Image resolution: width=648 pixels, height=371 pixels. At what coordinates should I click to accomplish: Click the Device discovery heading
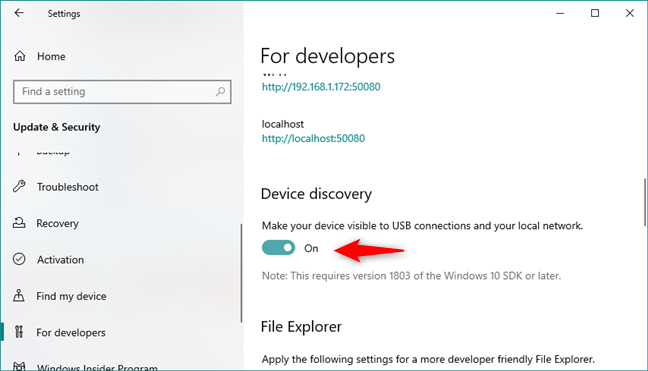pos(316,194)
